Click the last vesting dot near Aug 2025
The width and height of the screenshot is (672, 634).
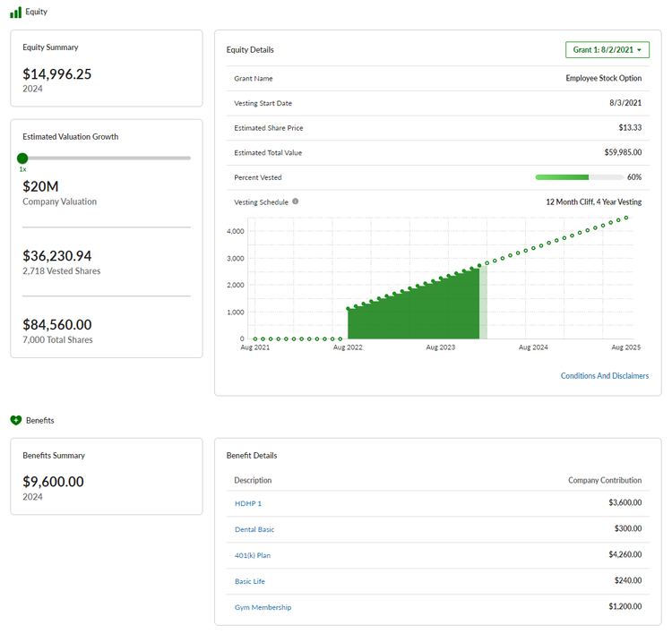[626, 218]
